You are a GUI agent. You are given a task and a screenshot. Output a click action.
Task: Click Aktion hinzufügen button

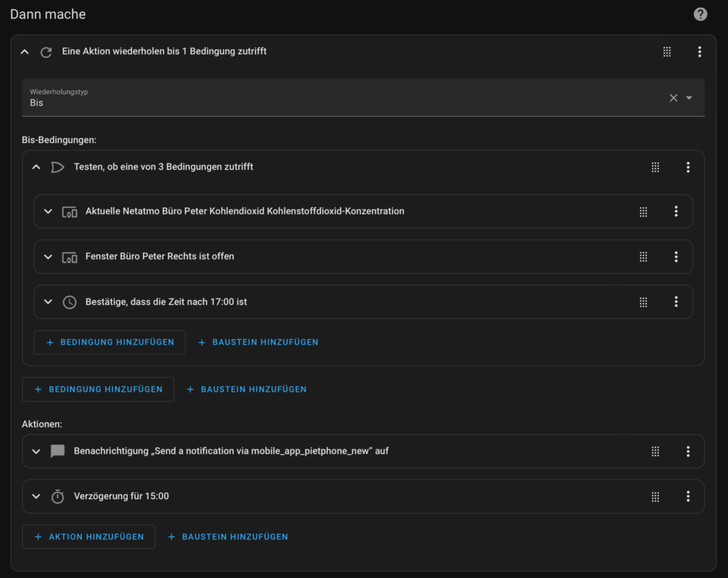pos(88,537)
